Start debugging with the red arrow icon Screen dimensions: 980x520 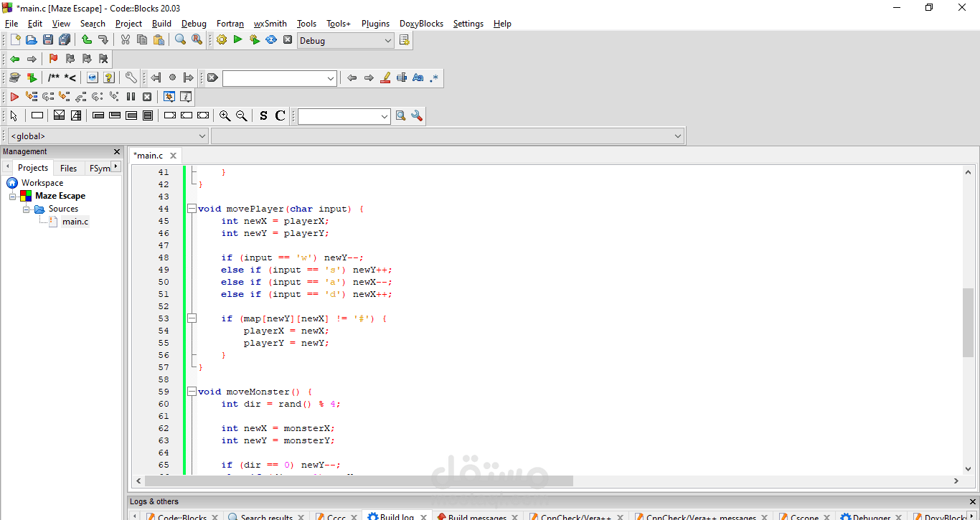[x=14, y=96]
